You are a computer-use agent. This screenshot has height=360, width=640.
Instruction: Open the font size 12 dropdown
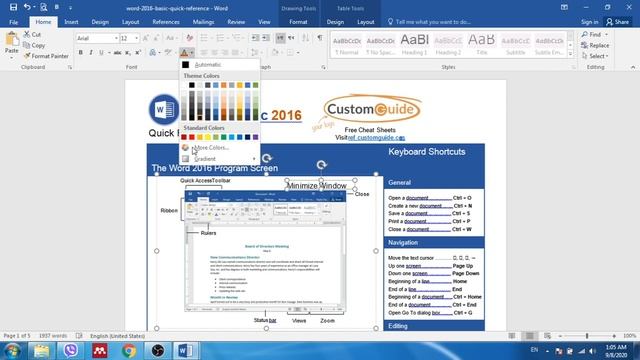pos(136,38)
